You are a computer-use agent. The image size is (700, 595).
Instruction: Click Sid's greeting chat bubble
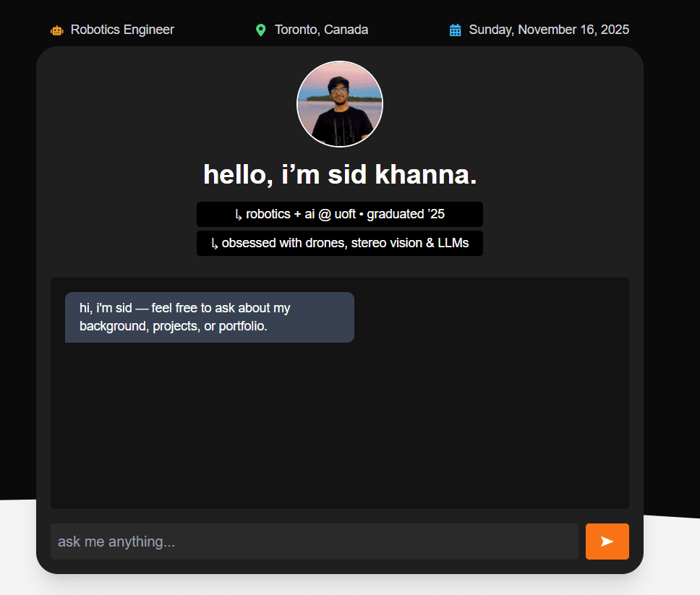click(209, 317)
